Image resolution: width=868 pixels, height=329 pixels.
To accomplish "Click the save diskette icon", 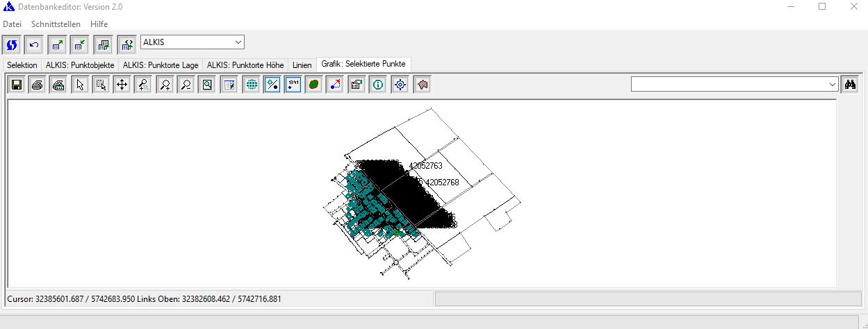I will (17, 85).
